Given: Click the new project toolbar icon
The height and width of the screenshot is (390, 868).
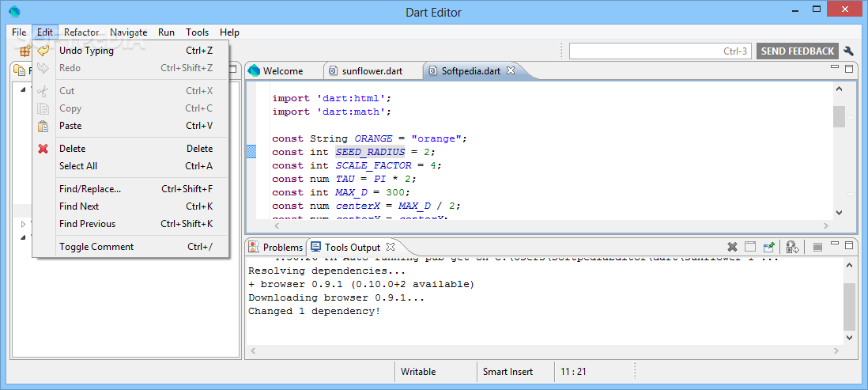Looking at the screenshot, I should 25,51.
